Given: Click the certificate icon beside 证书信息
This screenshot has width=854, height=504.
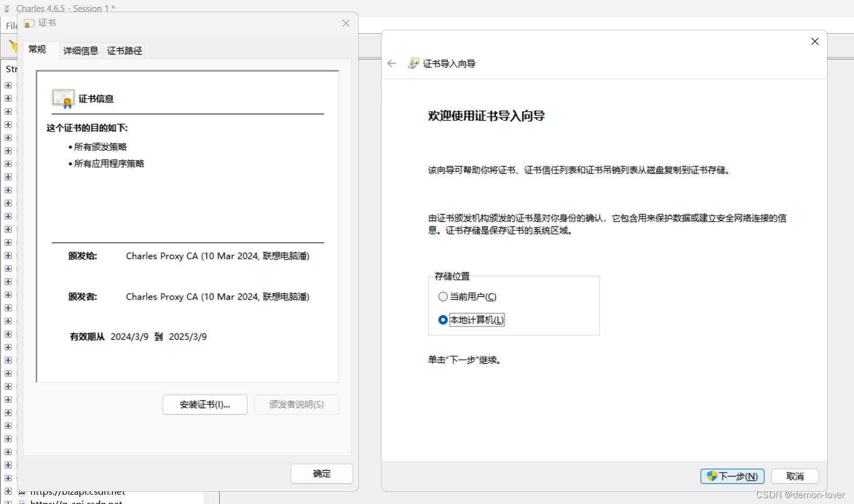Looking at the screenshot, I should coord(63,99).
